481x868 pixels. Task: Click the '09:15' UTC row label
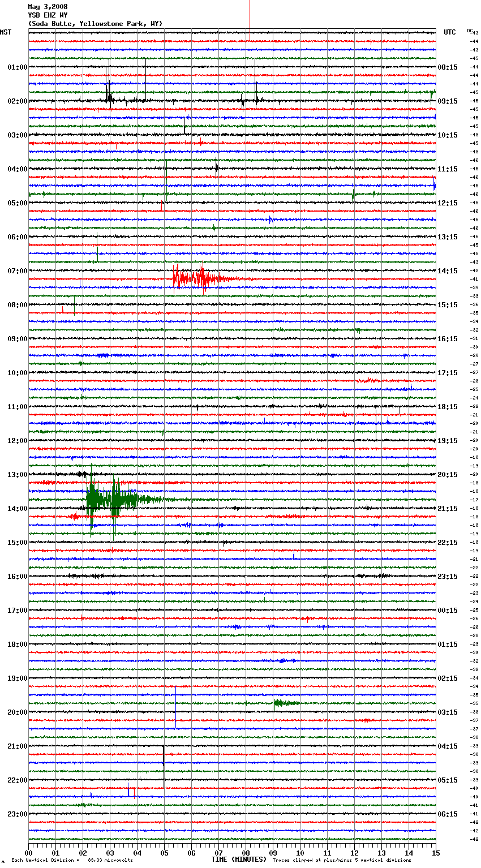click(448, 101)
